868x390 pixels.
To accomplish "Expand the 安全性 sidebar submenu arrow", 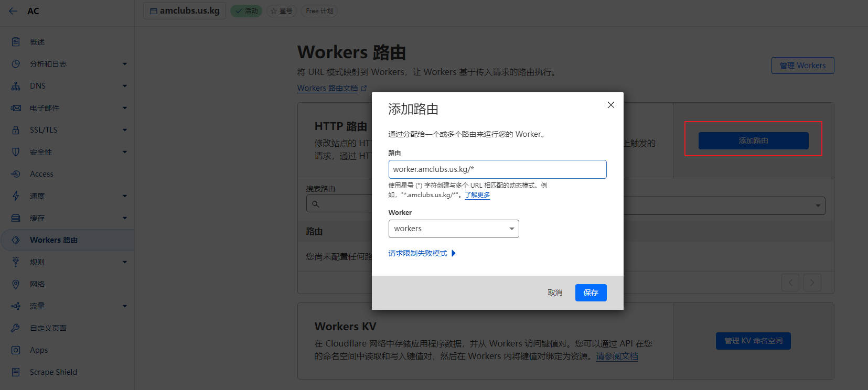I will pos(124,152).
